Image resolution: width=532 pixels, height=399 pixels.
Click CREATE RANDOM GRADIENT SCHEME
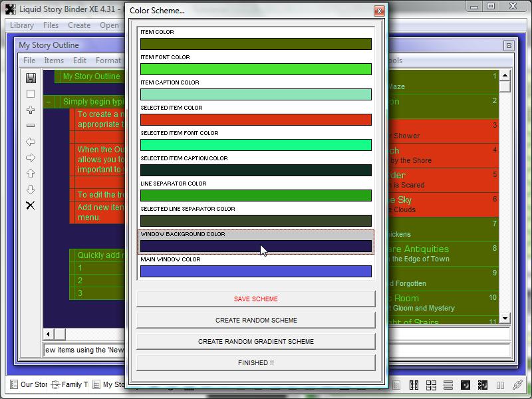[x=256, y=342]
